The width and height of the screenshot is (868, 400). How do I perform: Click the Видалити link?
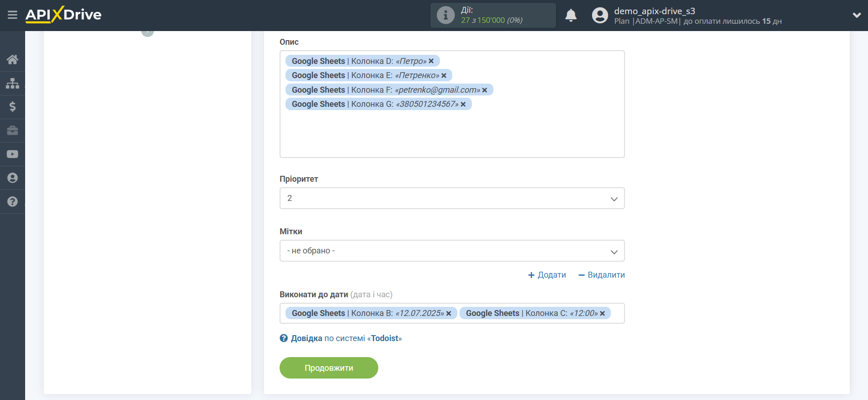pyautogui.click(x=601, y=275)
